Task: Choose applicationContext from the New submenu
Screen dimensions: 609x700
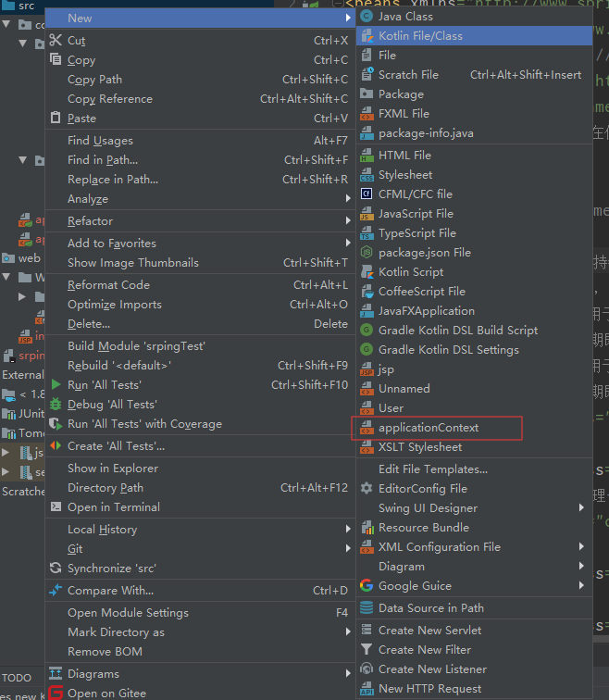Action: click(474, 428)
